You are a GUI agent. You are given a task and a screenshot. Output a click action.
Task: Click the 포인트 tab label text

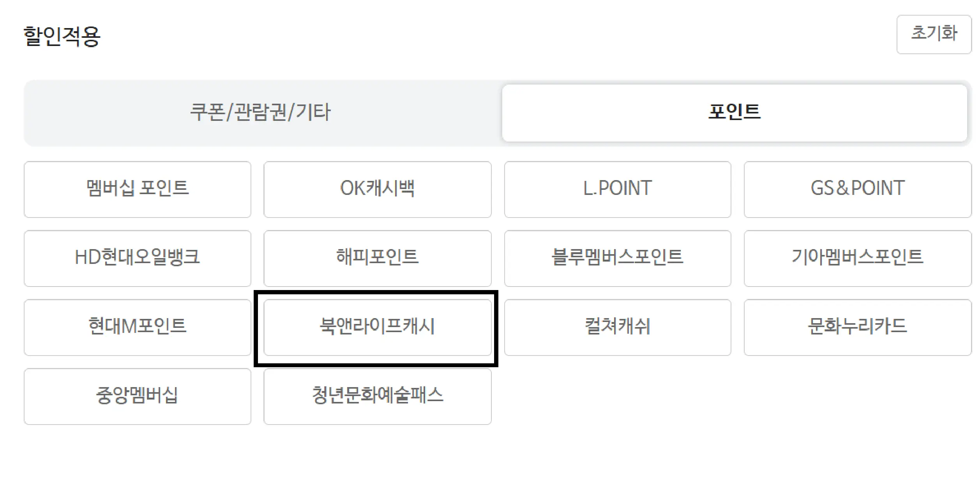point(734,111)
